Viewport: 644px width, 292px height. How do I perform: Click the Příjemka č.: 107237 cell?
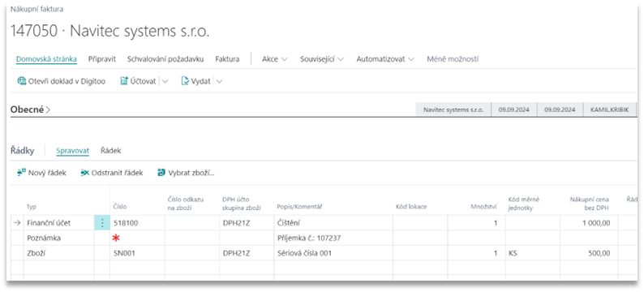[x=333, y=238]
